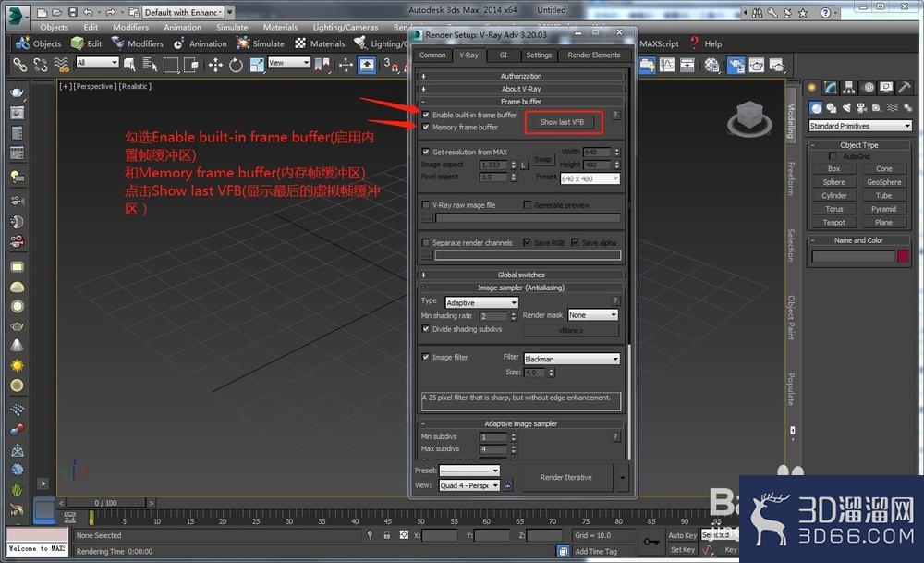Toggle the Image filter checkbox
This screenshot has height=563, width=924.
tap(426, 357)
